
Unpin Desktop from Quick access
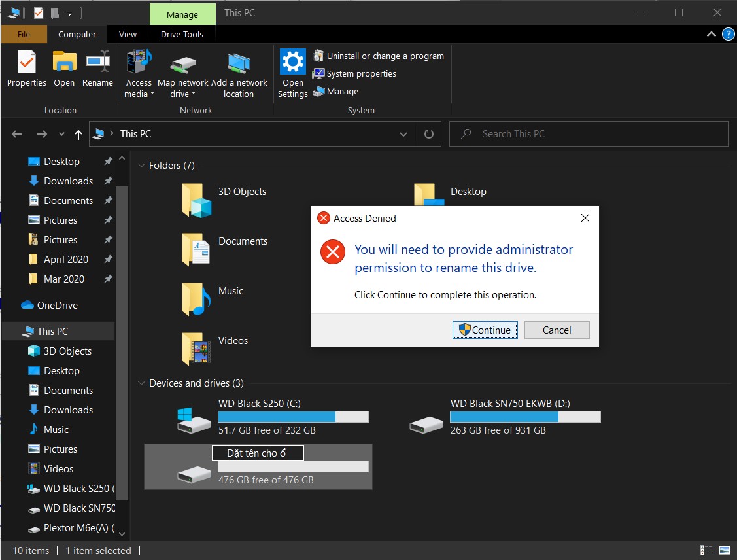point(108,162)
